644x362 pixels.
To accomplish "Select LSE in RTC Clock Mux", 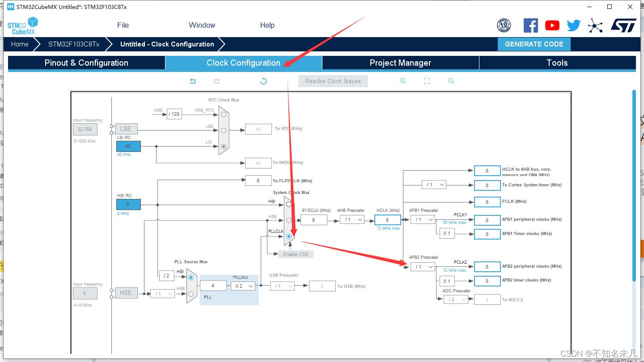I will pyautogui.click(x=223, y=130).
